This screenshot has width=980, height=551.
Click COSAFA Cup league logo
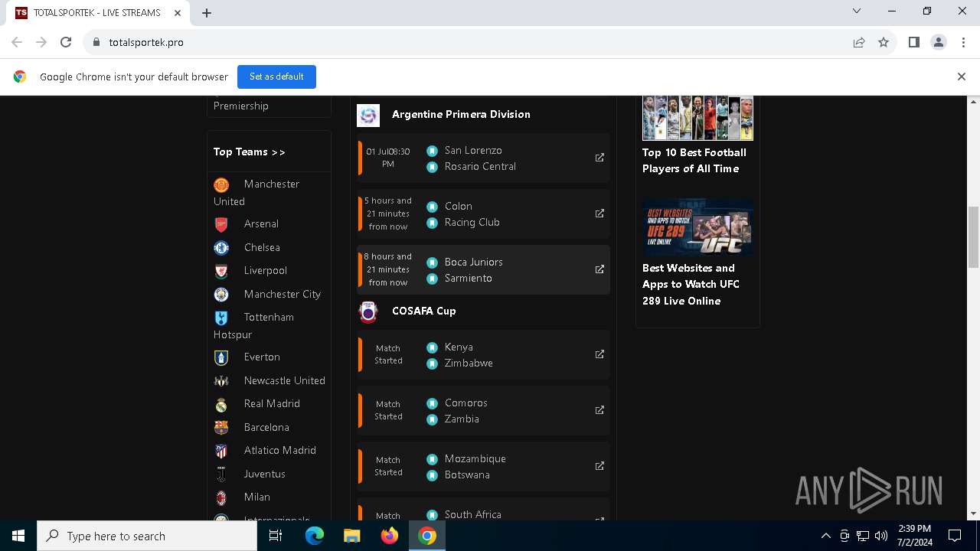click(x=368, y=311)
